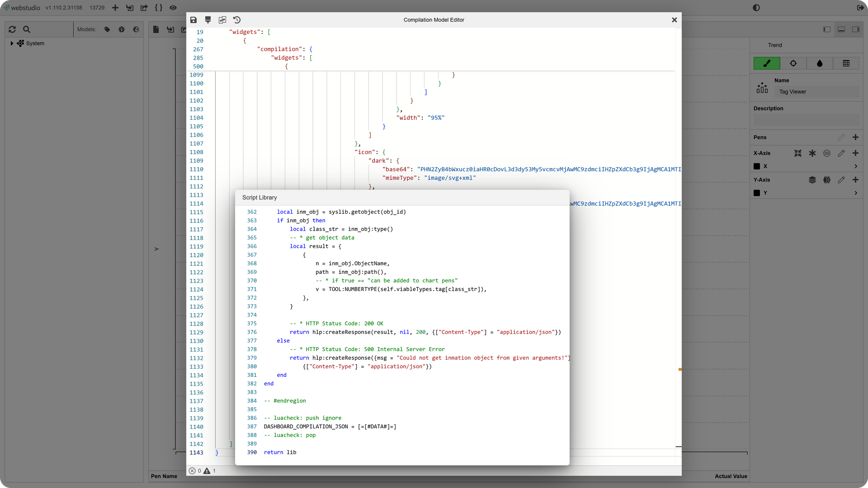This screenshot has width=868, height=488.
Task: Add a new Y-Axis with plus
Action: click(855, 180)
